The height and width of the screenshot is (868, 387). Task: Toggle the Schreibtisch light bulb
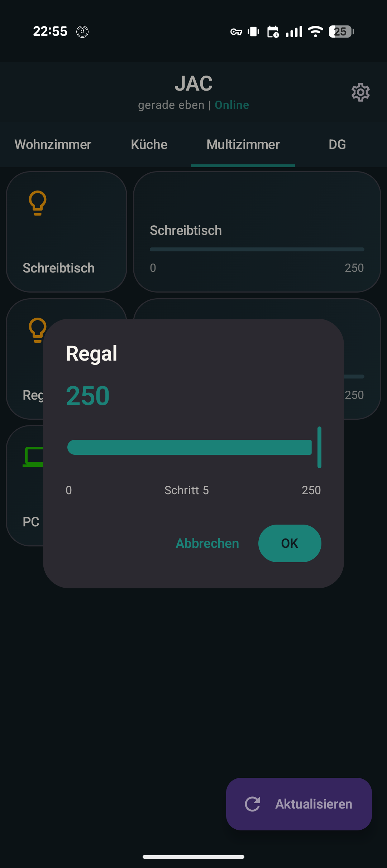click(38, 203)
